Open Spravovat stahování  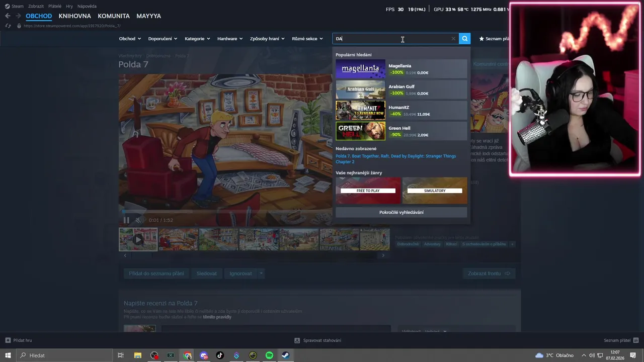[317, 340]
